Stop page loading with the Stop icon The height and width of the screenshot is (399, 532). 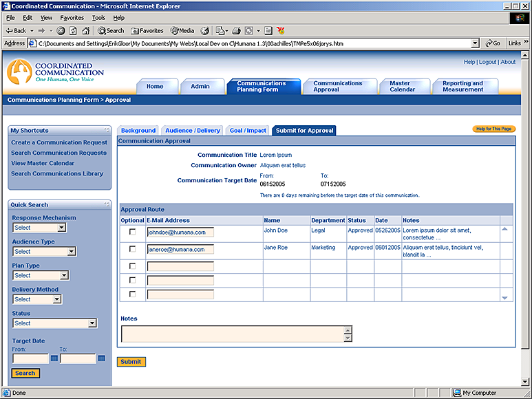click(61, 31)
